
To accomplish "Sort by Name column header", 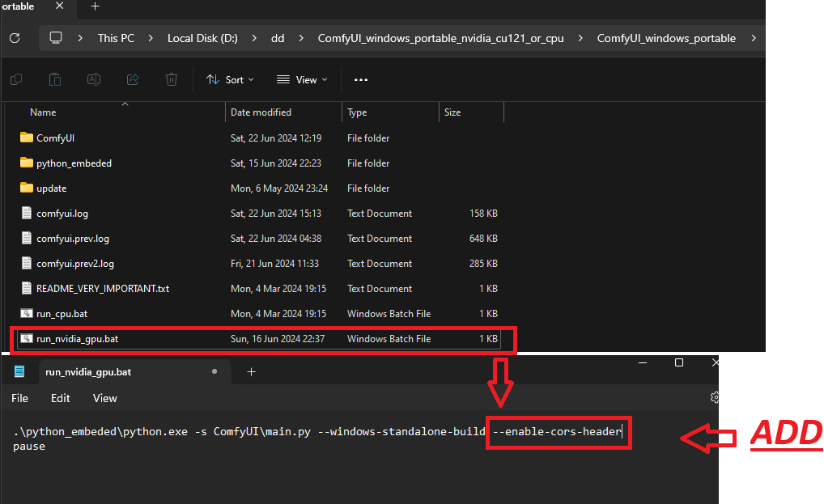I will [43, 112].
